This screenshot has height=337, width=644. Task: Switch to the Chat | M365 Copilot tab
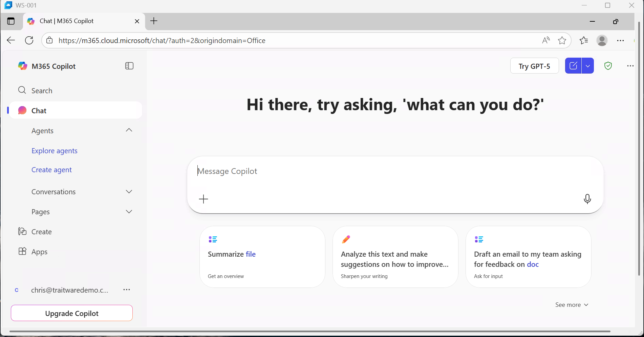tap(84, 21)
